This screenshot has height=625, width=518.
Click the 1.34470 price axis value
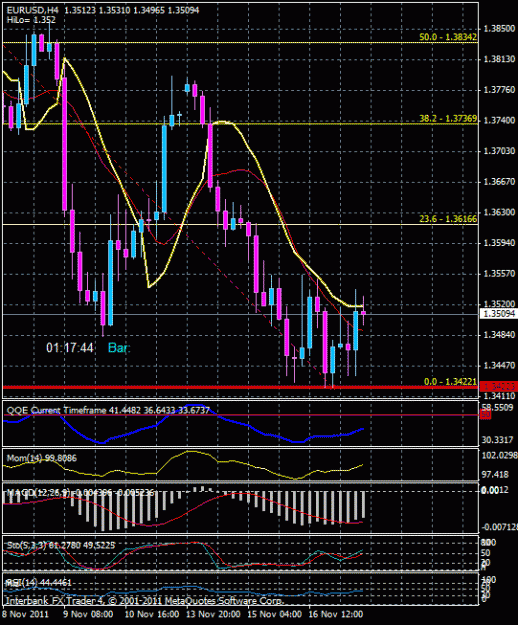(499, 365)
